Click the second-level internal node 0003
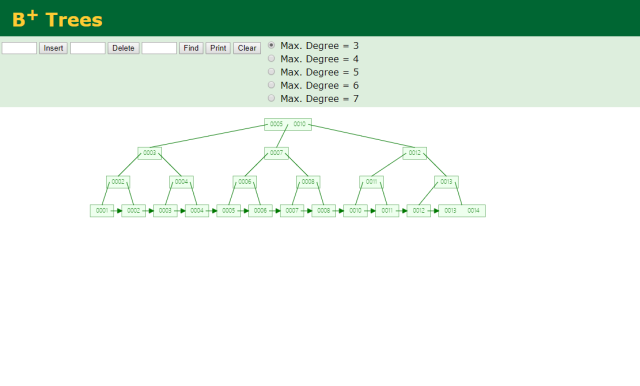640x386 pixels. coord(150,153)
